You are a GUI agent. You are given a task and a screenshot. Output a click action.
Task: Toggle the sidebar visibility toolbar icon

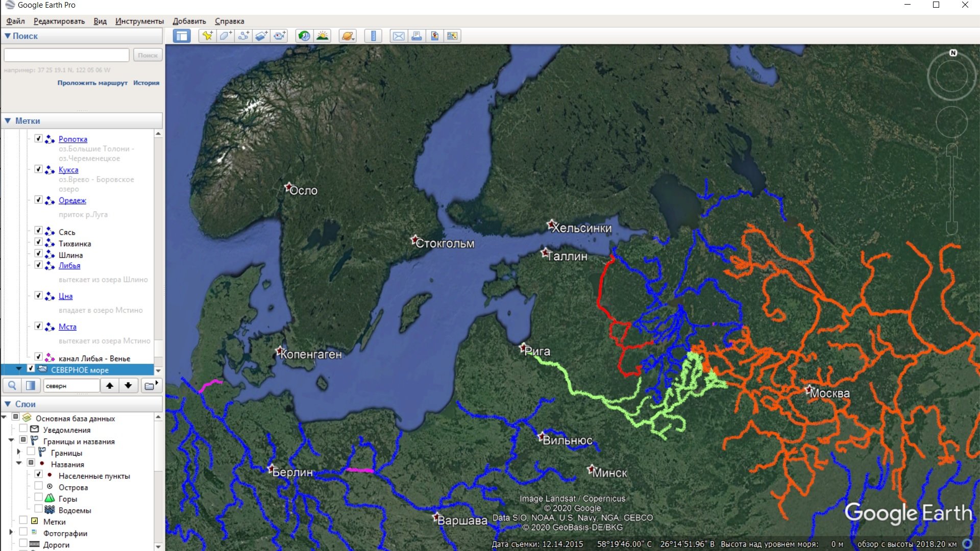(x=181, y=36)
